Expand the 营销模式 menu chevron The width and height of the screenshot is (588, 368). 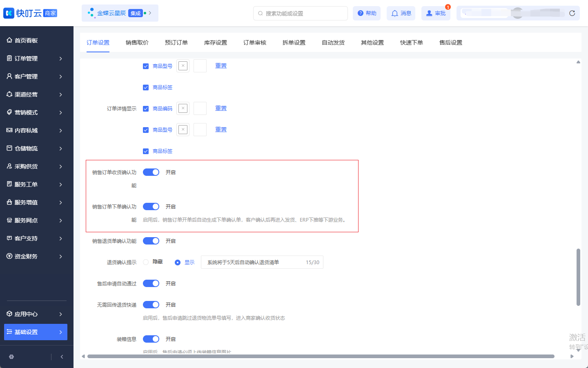(60, 112)
